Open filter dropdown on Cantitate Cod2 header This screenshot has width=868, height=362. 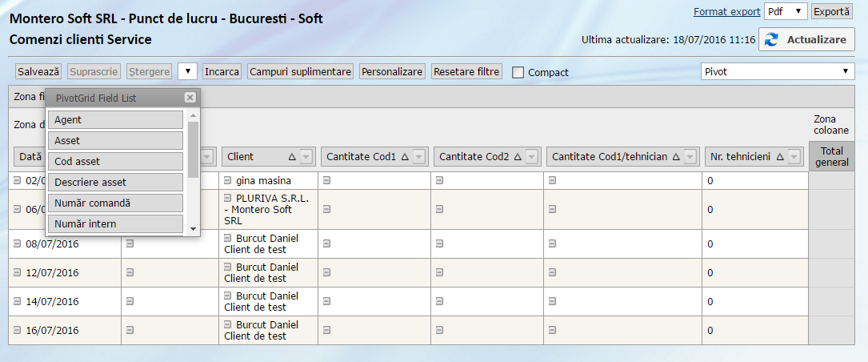click(x=532, y=157)
